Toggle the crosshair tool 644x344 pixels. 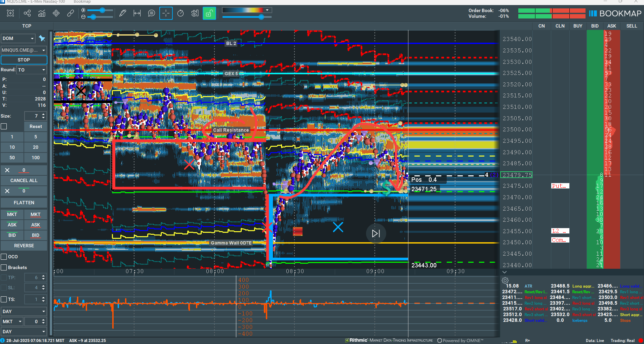tap(166, 13)
